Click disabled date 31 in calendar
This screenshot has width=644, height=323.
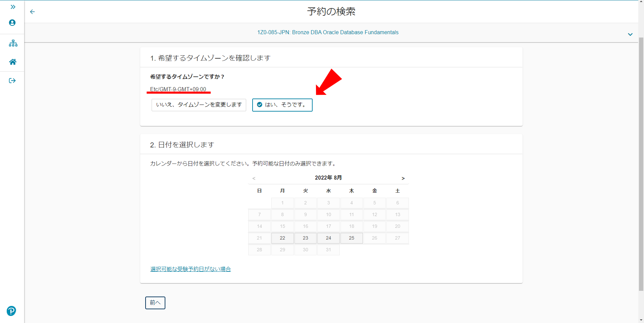point(328,250)
